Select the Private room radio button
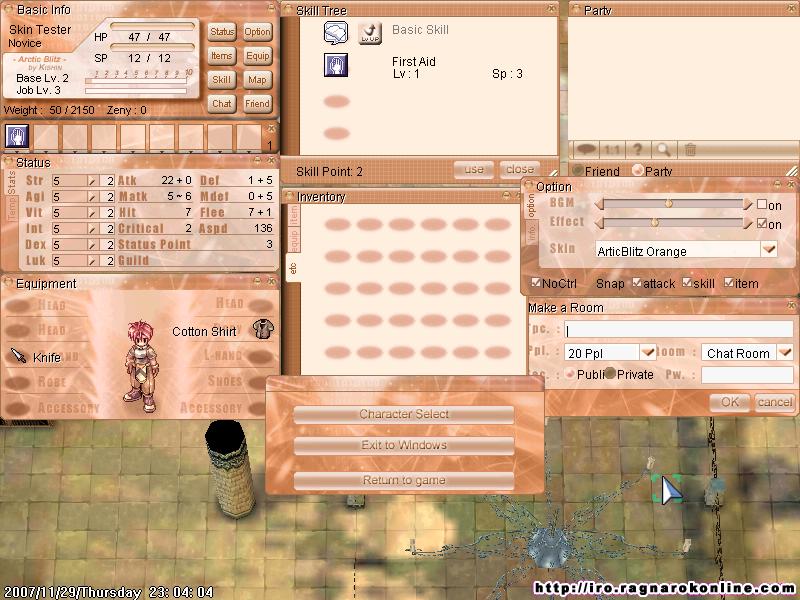The height and width of the screenshot is (600, 800). tap(609, 373)
